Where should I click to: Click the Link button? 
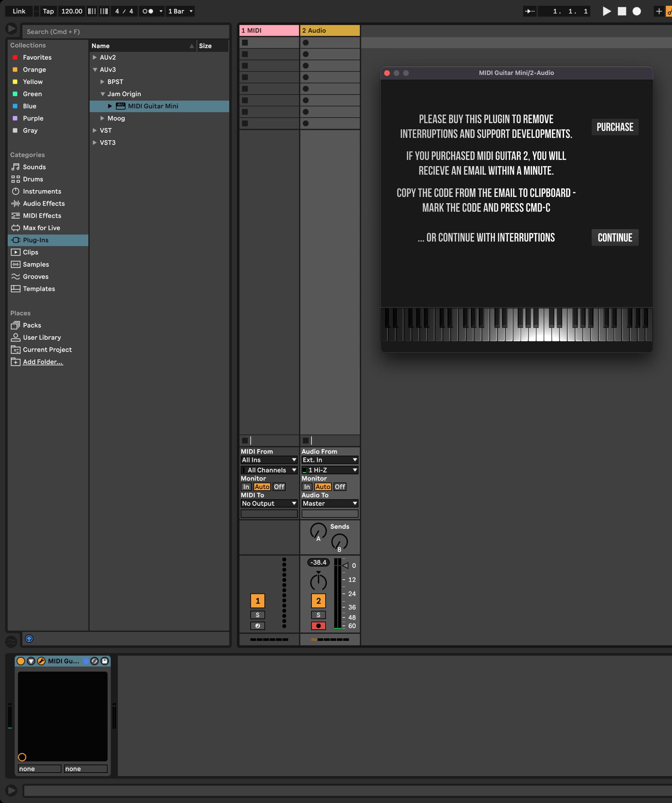click(19, 11)
